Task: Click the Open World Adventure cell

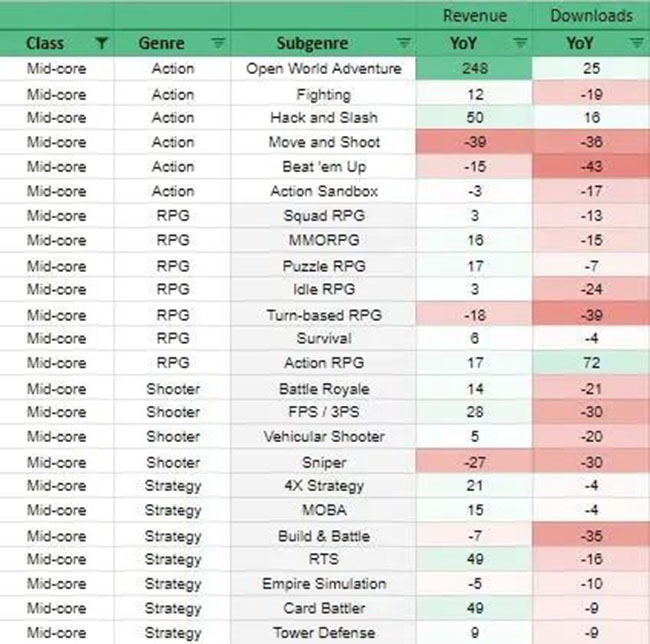Action: 323,68
